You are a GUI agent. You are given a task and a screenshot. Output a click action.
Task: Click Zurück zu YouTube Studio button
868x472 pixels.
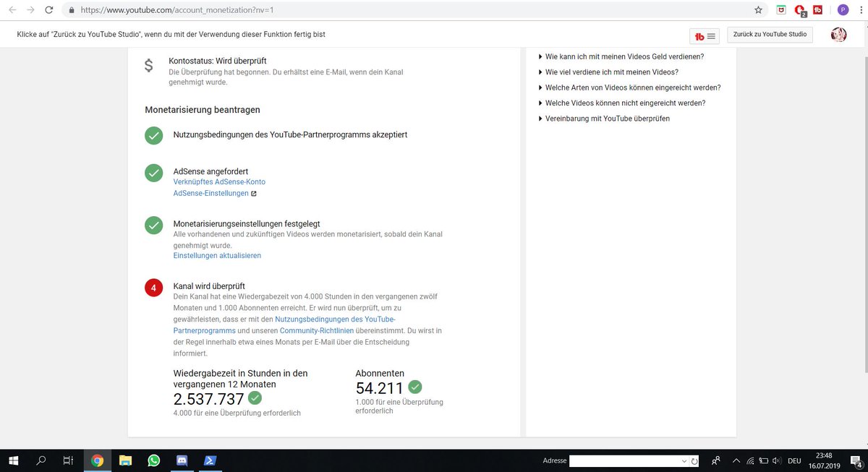(x=770, y=35)
